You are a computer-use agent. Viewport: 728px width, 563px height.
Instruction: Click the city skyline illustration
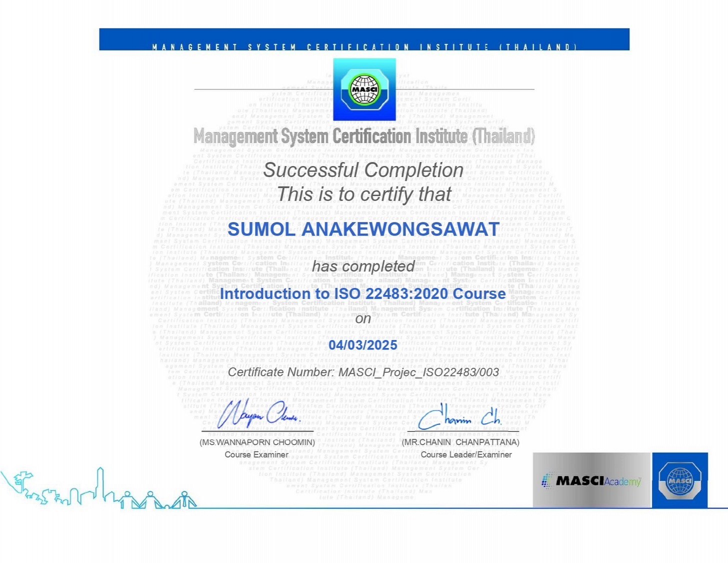(x=99, y=488)
